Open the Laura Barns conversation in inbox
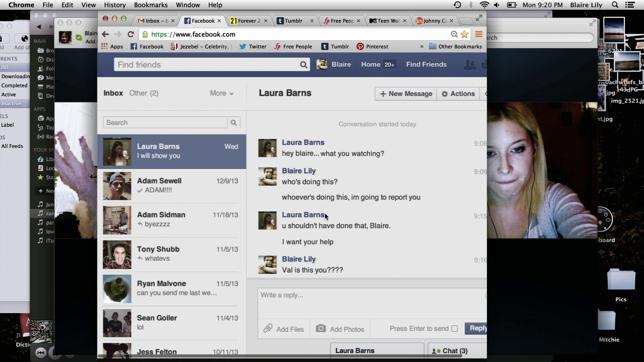The height and width of the screenshot is (362, 644). [172, 151]
